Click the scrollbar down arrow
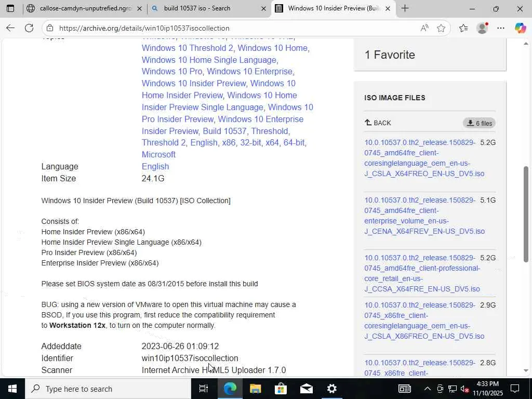 [526, 371]
